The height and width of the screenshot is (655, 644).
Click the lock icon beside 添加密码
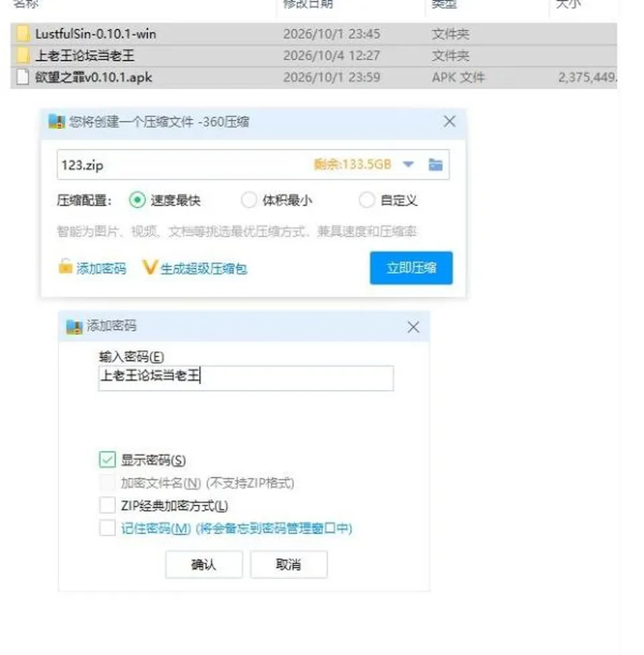(65, 266)
